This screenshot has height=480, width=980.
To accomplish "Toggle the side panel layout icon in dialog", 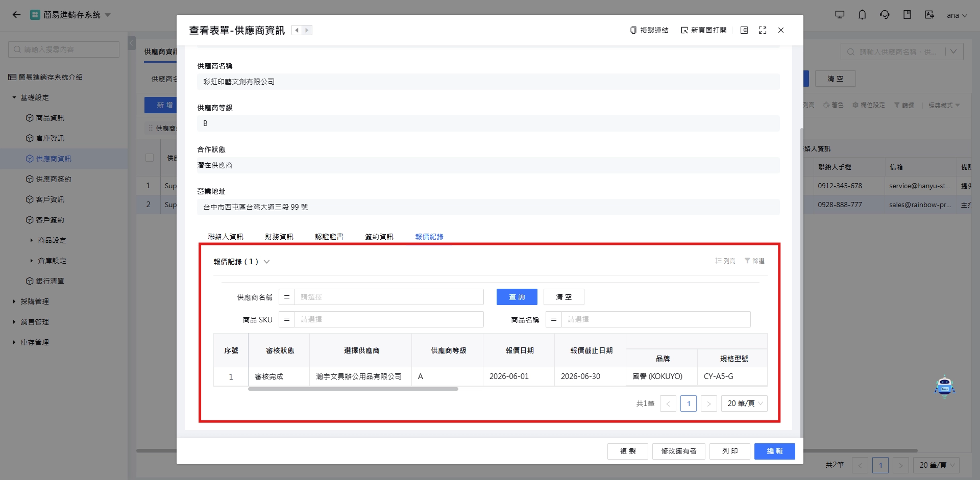I will (x=744, y=30).
